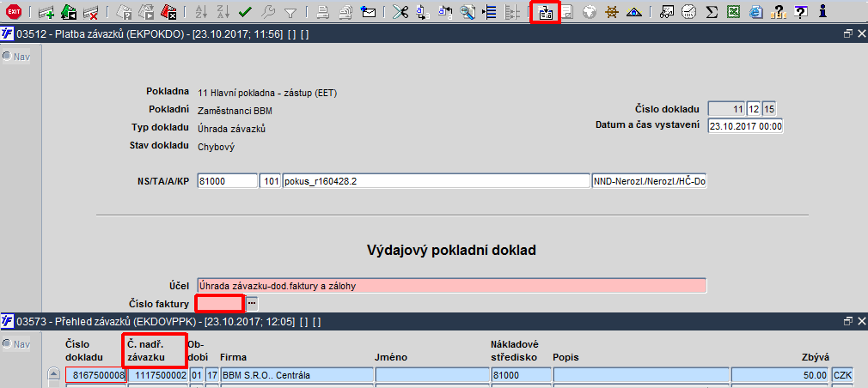Toggle Nav radio in Platba závazků window
The image size is (868, 388).
(x=7, y=57)
